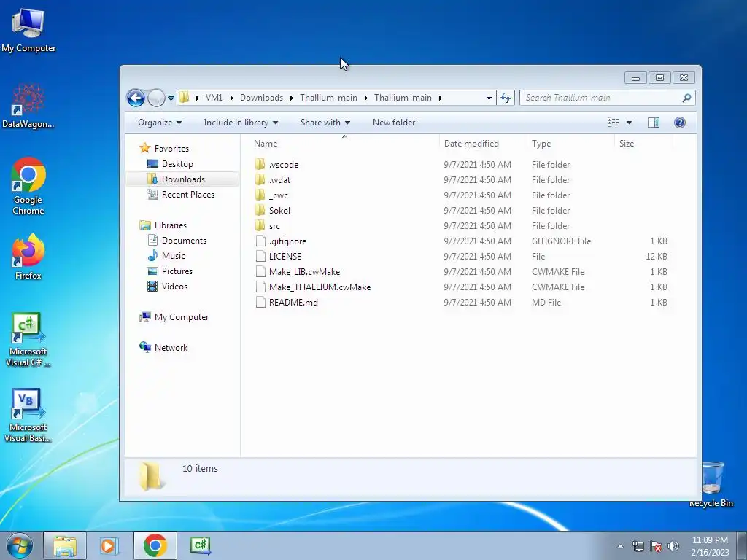Select the LICENSE file icon
This screenshot has height=560, width=747.
pyautogui.click(x=260, y=256)
